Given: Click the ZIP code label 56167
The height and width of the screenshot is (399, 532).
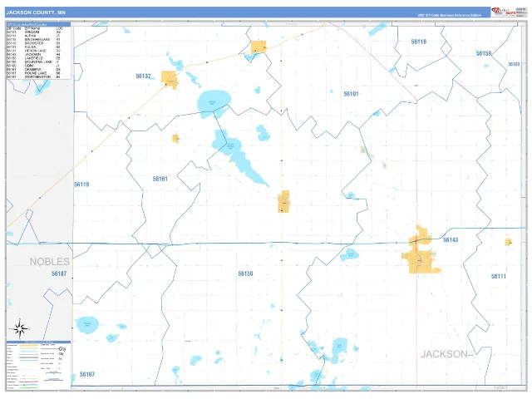Looking at the screenshot, I should pos(87,374).
